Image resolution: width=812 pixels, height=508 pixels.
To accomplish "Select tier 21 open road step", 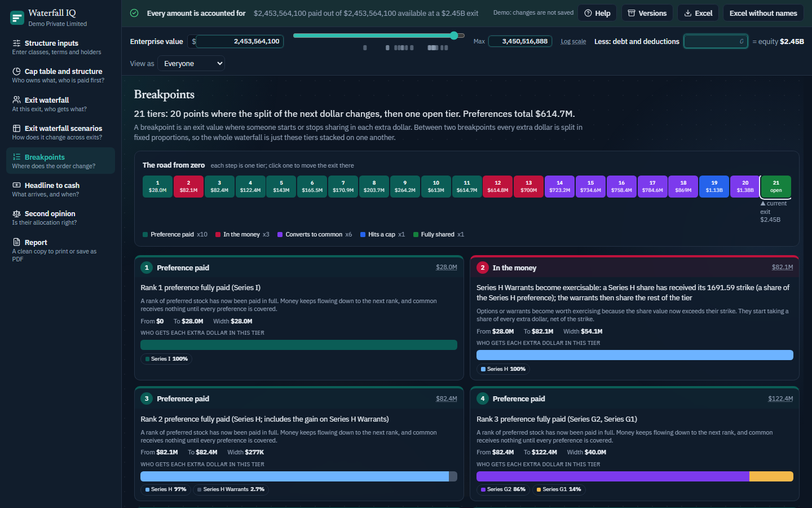I will pos(776,187).
